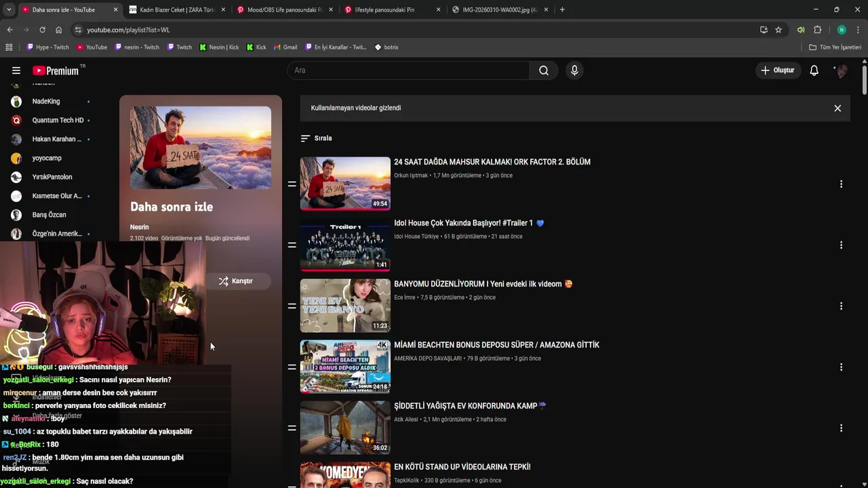Open the browser apps grid icon
This screenshot has height=488, width=868.
click(9, 47)
